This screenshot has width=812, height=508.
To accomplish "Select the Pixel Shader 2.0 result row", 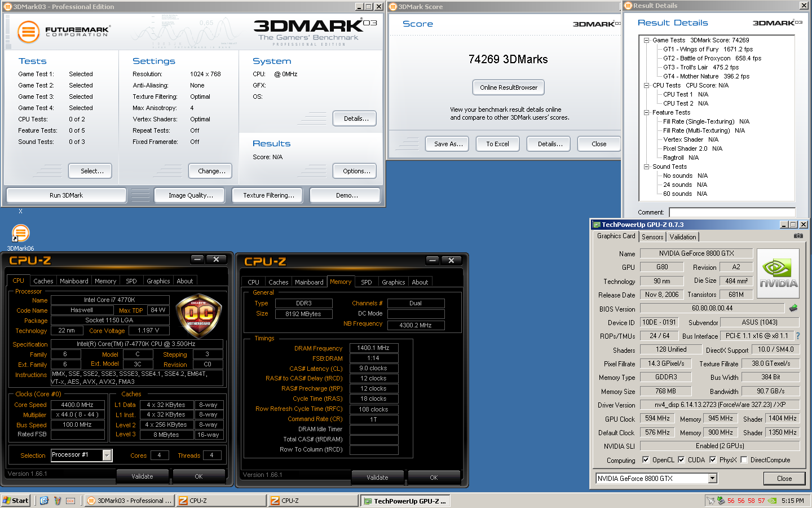I will point(692,148).
